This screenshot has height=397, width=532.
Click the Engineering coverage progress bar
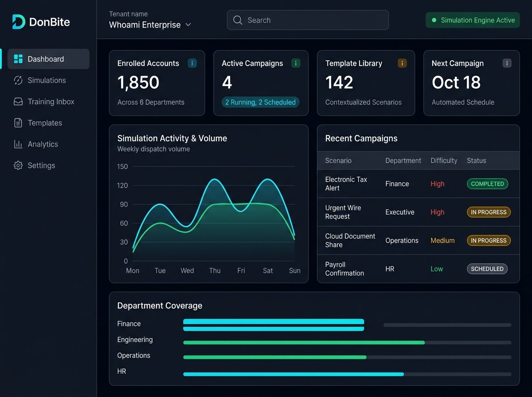coord(347,343)
